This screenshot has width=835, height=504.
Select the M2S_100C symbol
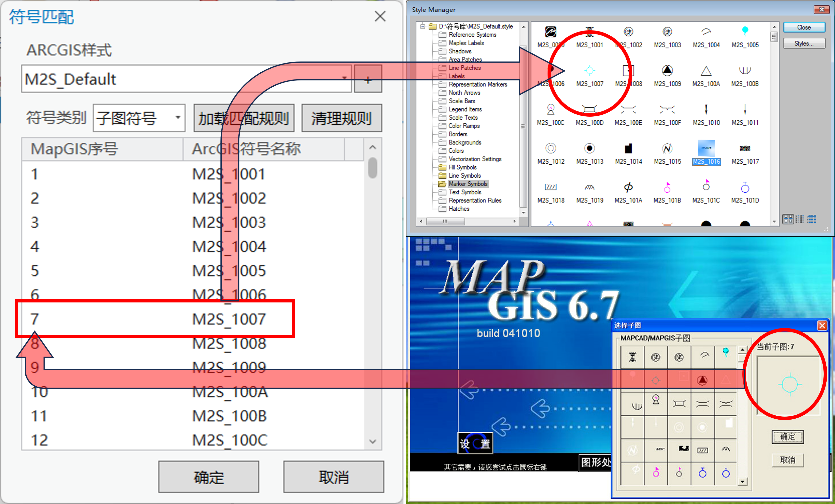click(x=551, y=114)
